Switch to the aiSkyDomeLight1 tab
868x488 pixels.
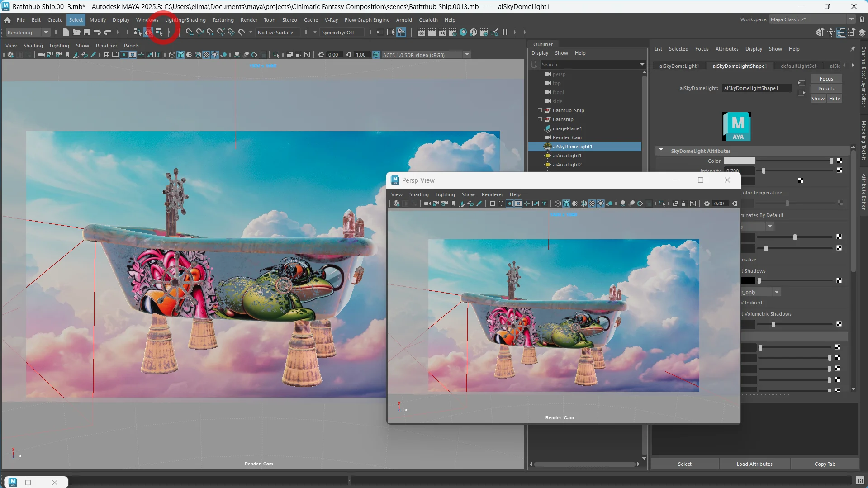point(679,66)
